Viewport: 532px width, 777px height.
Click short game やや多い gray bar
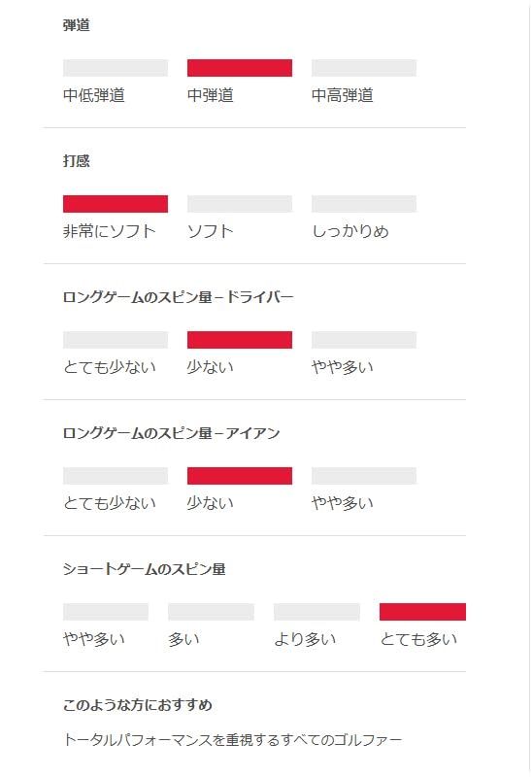(x=106, y=612)
